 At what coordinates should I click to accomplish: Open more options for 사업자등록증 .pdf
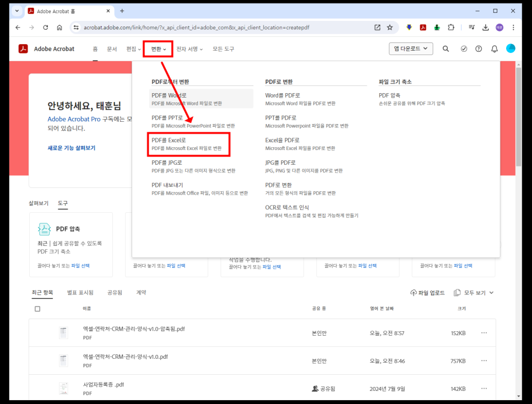pyautogui.click(x=484, y=389)
